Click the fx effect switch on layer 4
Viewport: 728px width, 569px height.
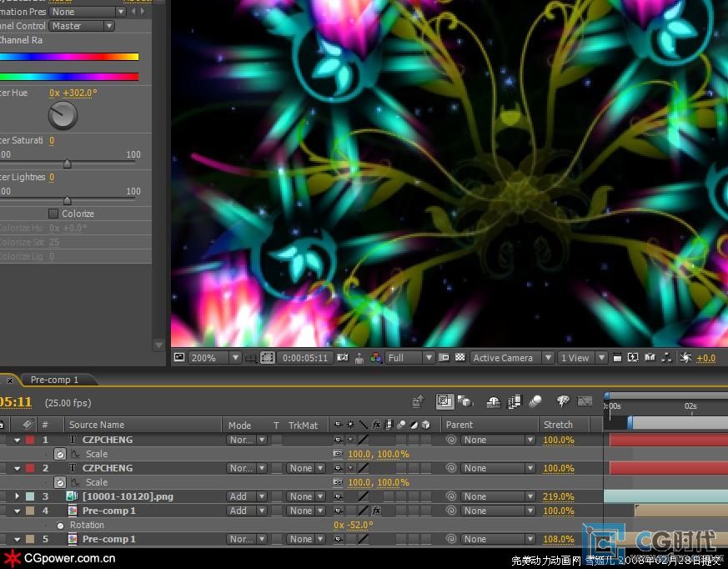(376, 511)
